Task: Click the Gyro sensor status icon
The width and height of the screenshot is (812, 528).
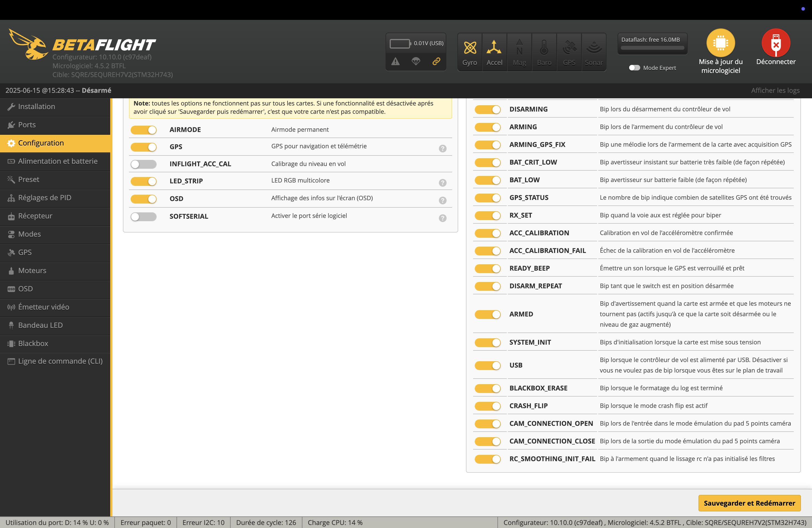Action: (x=470, y=48)
